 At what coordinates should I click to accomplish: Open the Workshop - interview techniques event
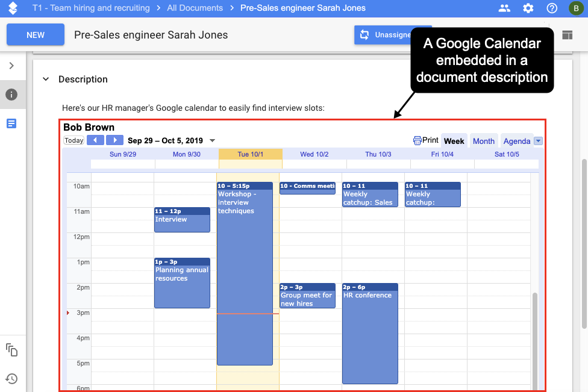point(245,273)
